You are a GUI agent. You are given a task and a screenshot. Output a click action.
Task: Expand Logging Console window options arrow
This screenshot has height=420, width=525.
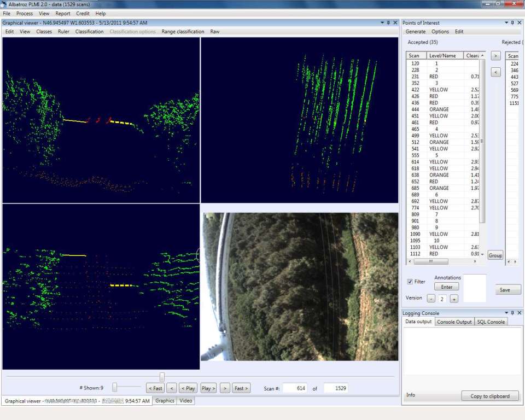coord(506,313)
